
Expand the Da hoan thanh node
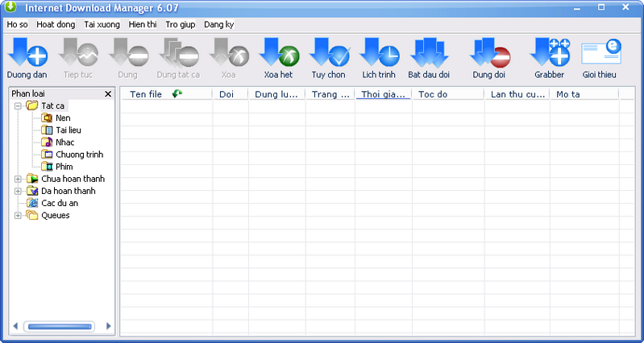(19, 191)
